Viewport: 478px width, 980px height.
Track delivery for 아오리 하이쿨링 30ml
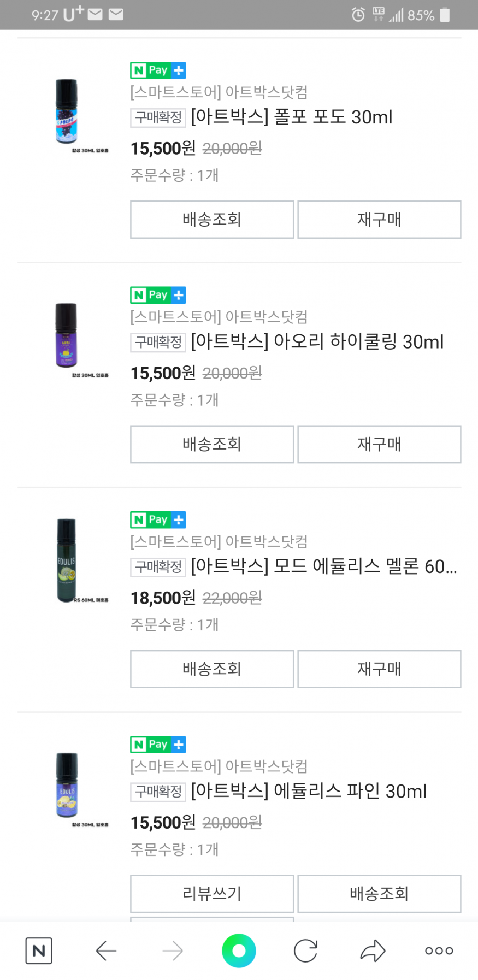pos(212,444)
